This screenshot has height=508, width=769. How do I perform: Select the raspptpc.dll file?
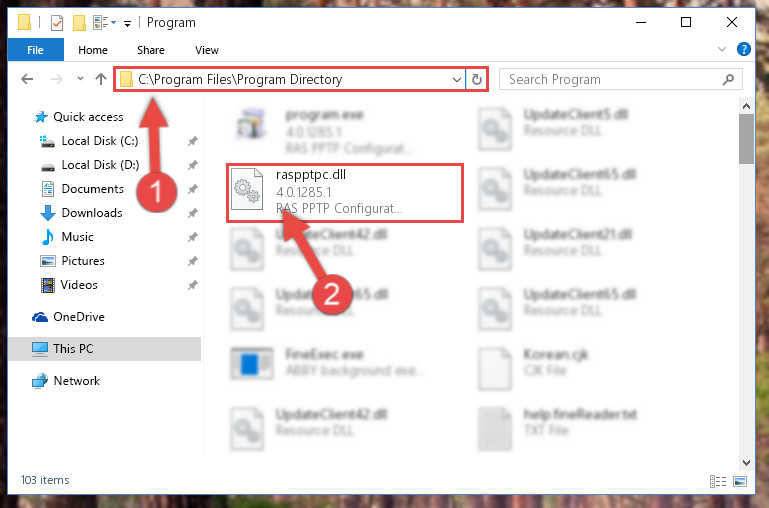tap(345, 193)
